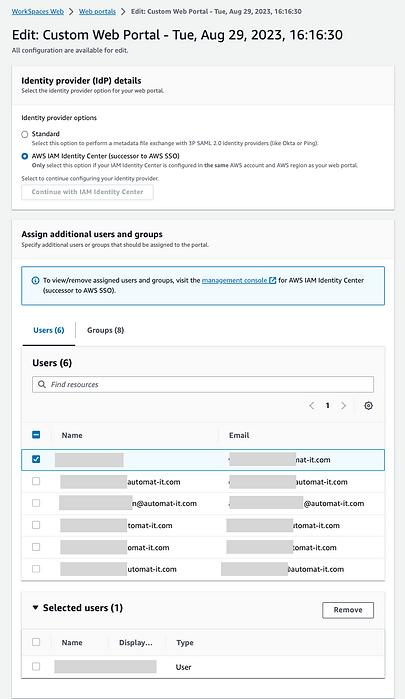405x699 pixels.
Task: Click the Display... column header
Action: point(136,642)
